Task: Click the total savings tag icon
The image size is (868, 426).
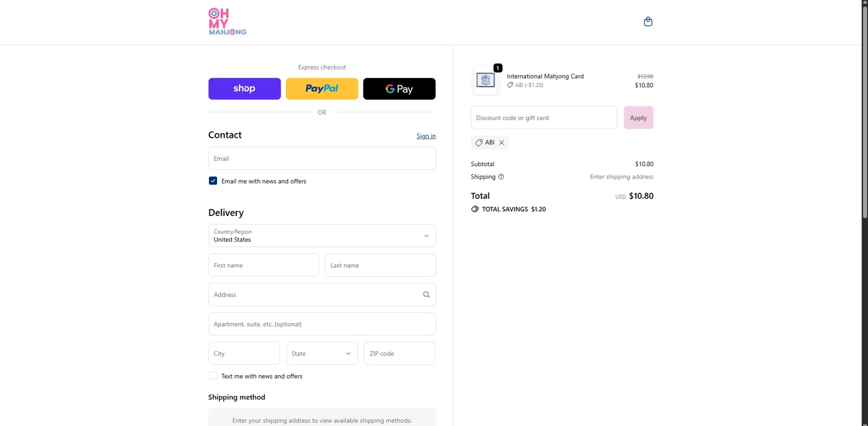Action: point(475,209)
